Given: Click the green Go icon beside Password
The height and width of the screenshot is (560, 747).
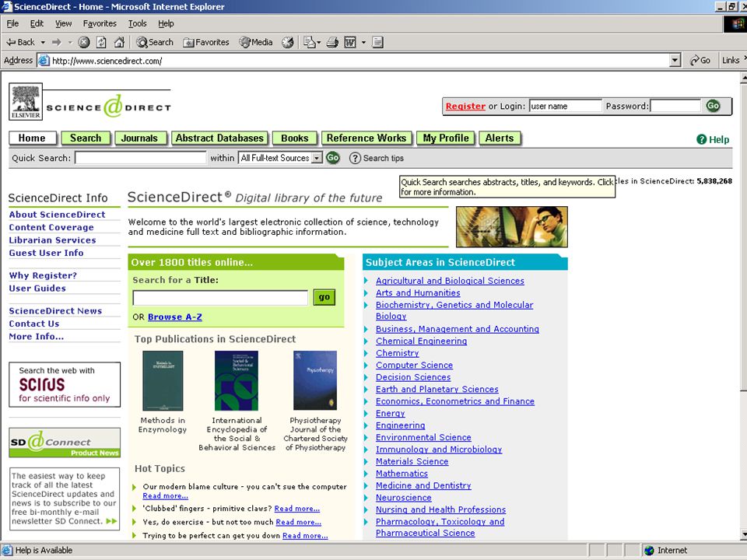Looking at the screenshot, I should click(714, 106).
